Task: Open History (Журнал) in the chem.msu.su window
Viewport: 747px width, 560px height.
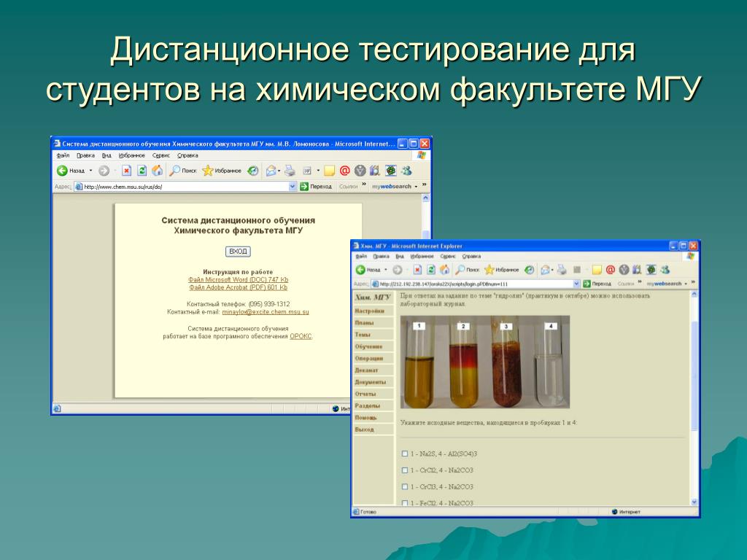Action: 253,171
